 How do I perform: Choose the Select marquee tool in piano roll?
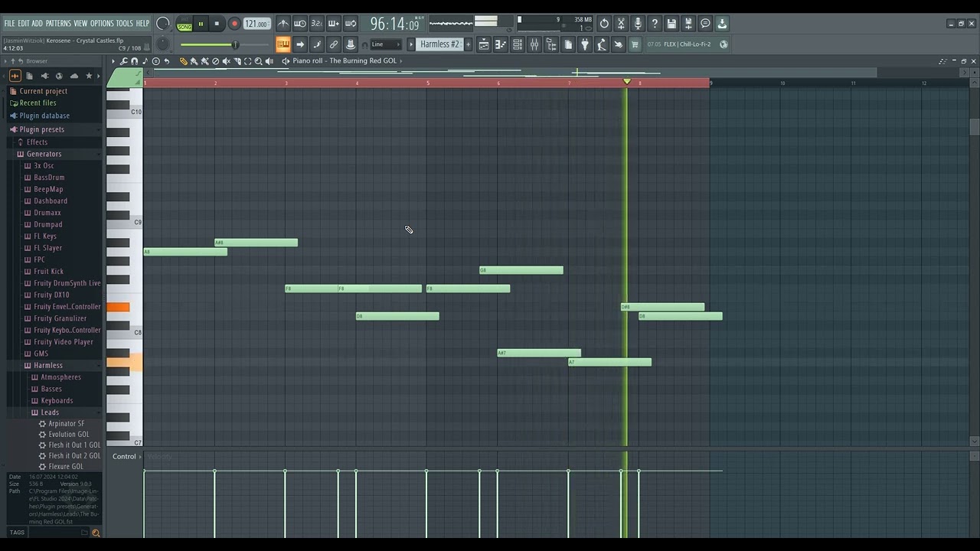247,61
